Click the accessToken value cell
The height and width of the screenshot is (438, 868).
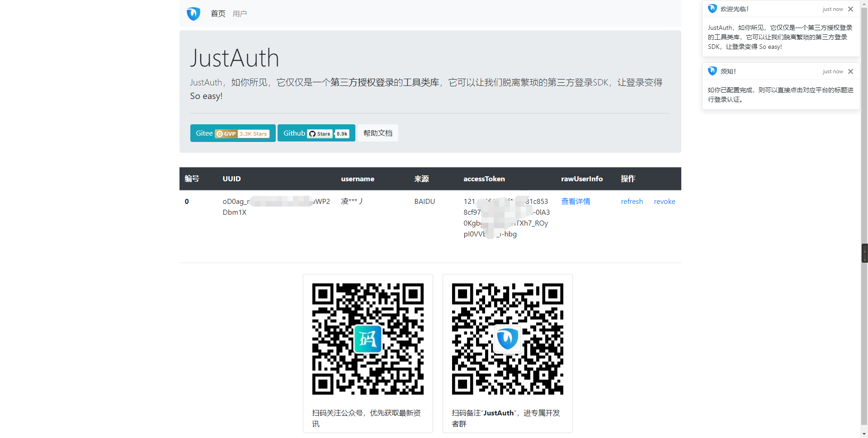(506, 217)
